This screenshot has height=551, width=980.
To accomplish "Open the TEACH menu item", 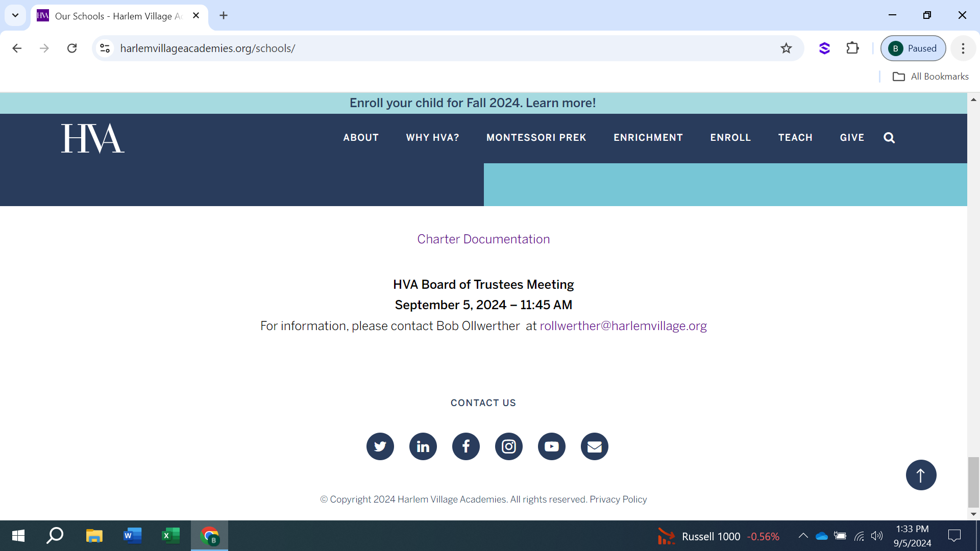I will pos(795,138).
